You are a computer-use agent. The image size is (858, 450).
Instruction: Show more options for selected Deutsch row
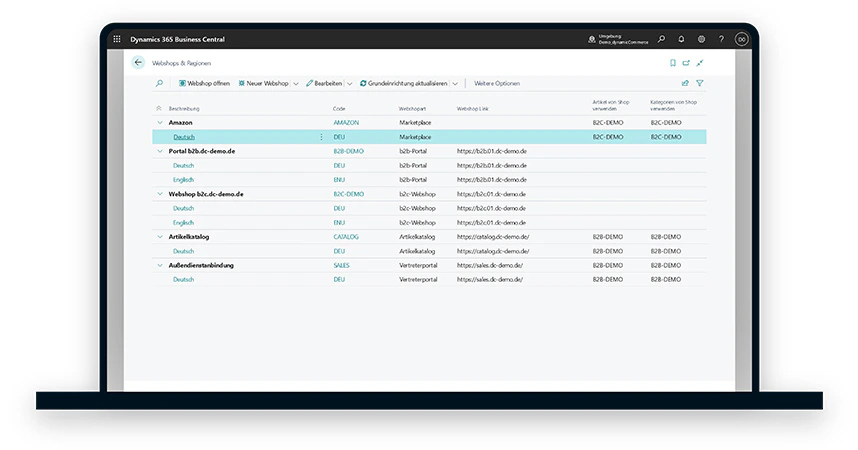tap(321, 137)
